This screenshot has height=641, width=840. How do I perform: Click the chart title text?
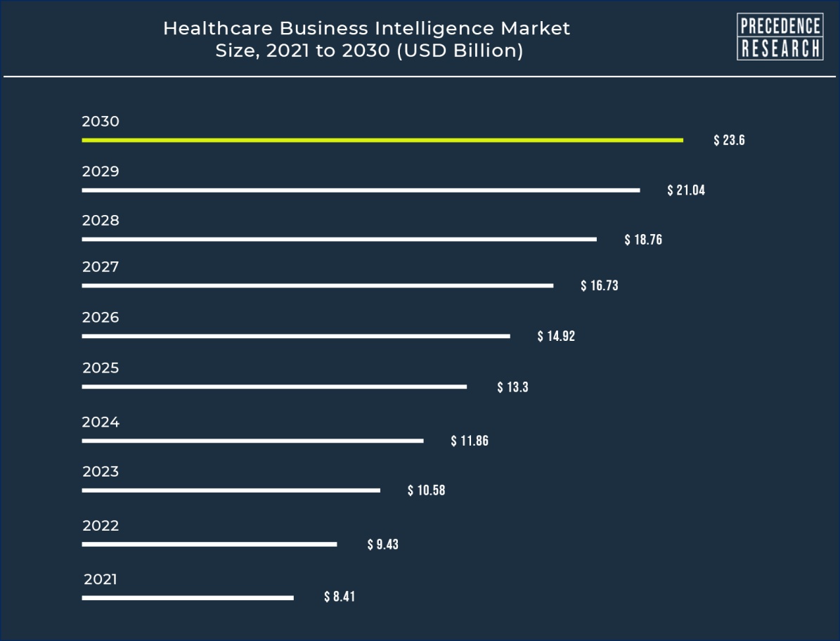point(366,39)
